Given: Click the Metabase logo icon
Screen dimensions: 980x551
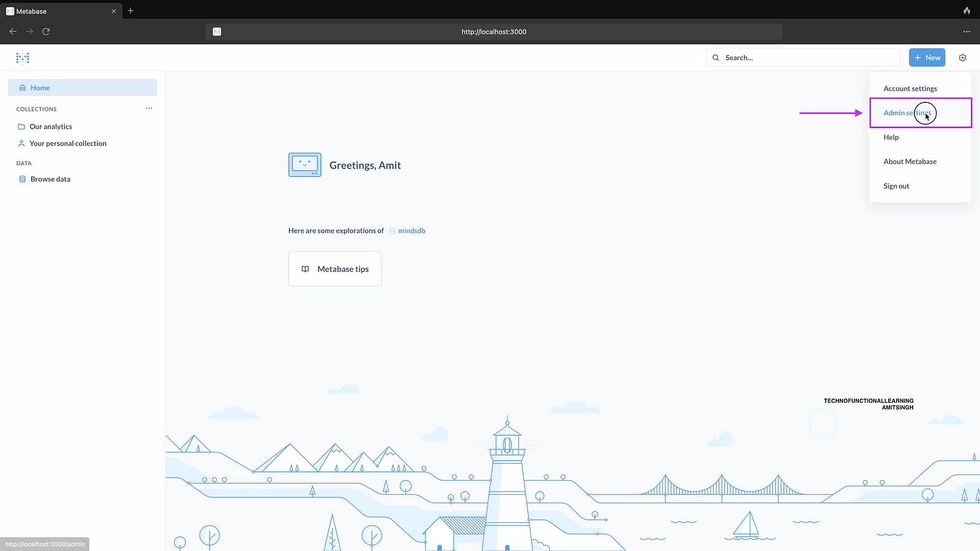Looking at the screenshot, I should point(23,58).
